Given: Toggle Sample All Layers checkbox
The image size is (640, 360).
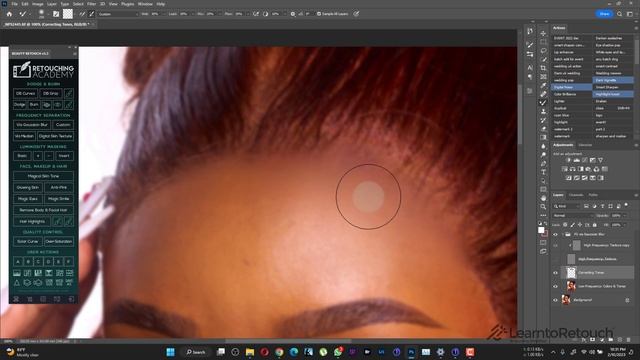Looking at the screenshot, I should 319,14.
